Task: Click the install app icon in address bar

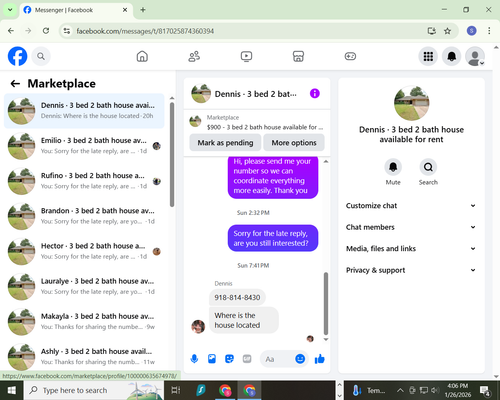Action: (432, 31)
